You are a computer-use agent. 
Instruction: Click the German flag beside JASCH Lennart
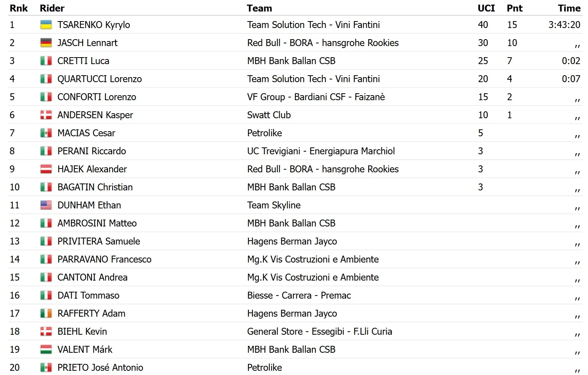[46, 43]
